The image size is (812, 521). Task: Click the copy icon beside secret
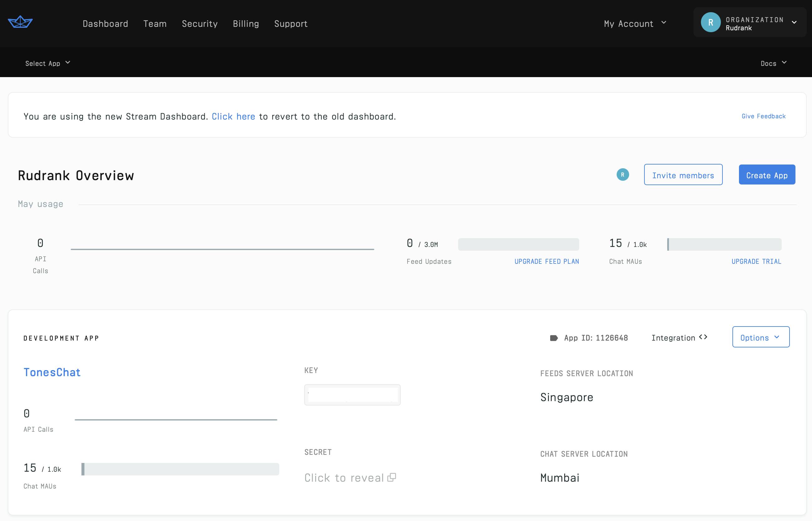click(392, 477)
